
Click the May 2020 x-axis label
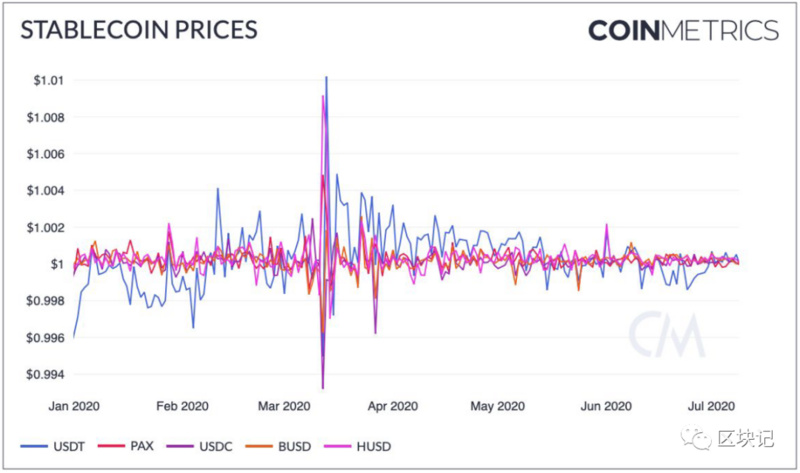[497, 406]
